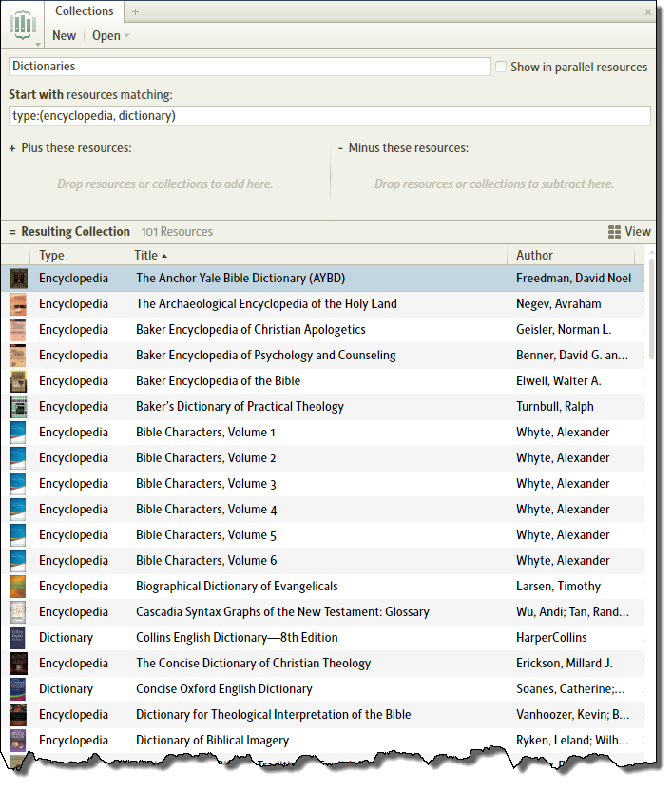Open the Collections panel menu icon
This screenshot has height=792, width=672.
23,24
